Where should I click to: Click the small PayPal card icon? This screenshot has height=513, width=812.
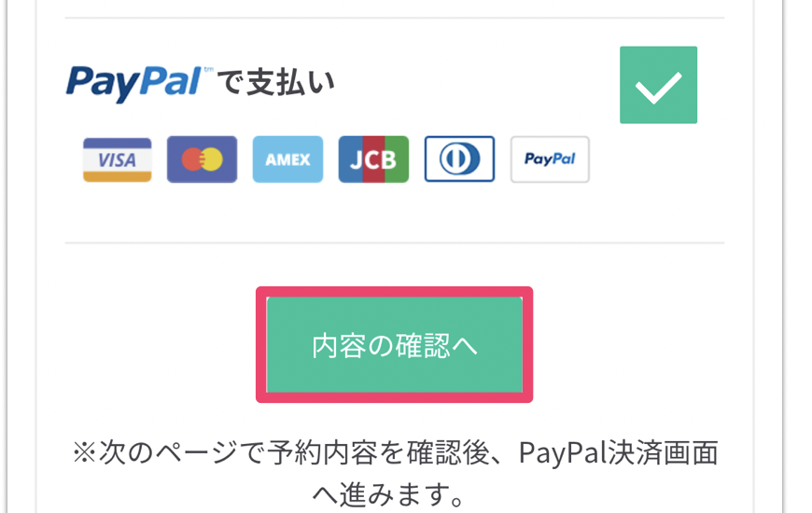[x=550, y=159]
